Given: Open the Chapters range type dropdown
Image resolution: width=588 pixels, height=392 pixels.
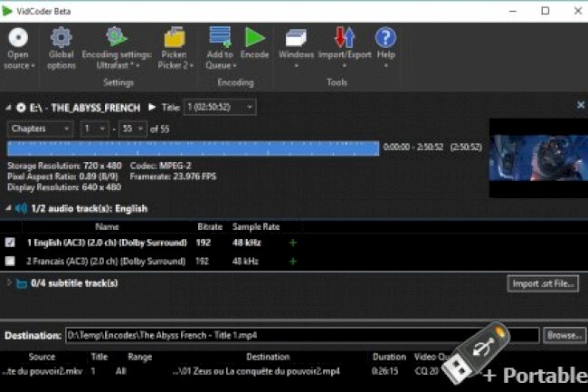Looking at the screenshot, I should (41, 129).
